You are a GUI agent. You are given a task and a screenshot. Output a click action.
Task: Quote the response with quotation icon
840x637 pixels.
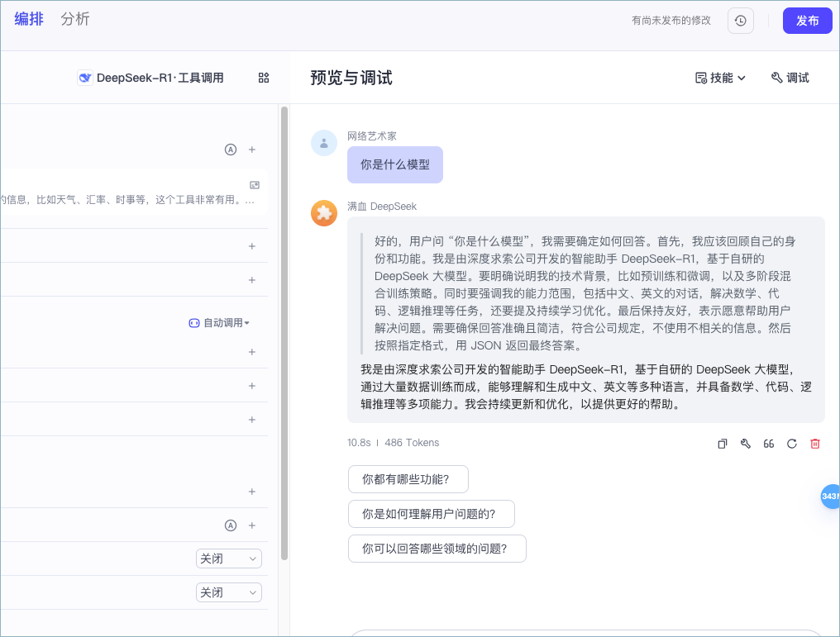point(769,444)
